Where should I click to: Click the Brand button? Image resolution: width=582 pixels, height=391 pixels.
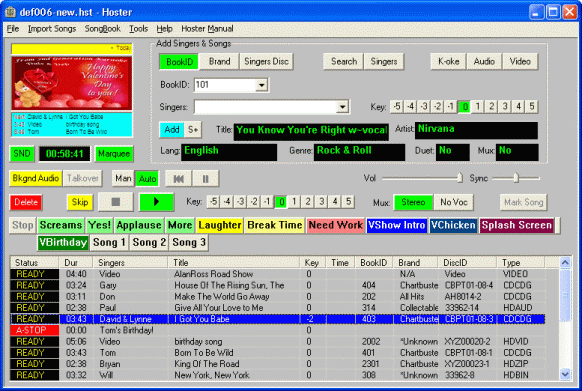coord(219,62)
